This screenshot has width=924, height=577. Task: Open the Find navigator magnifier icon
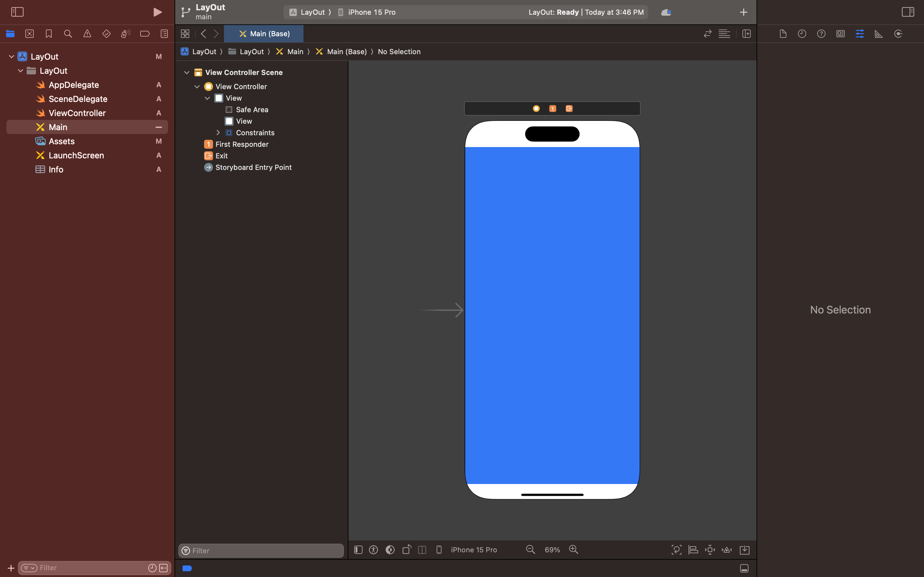[x=68, y=34]
